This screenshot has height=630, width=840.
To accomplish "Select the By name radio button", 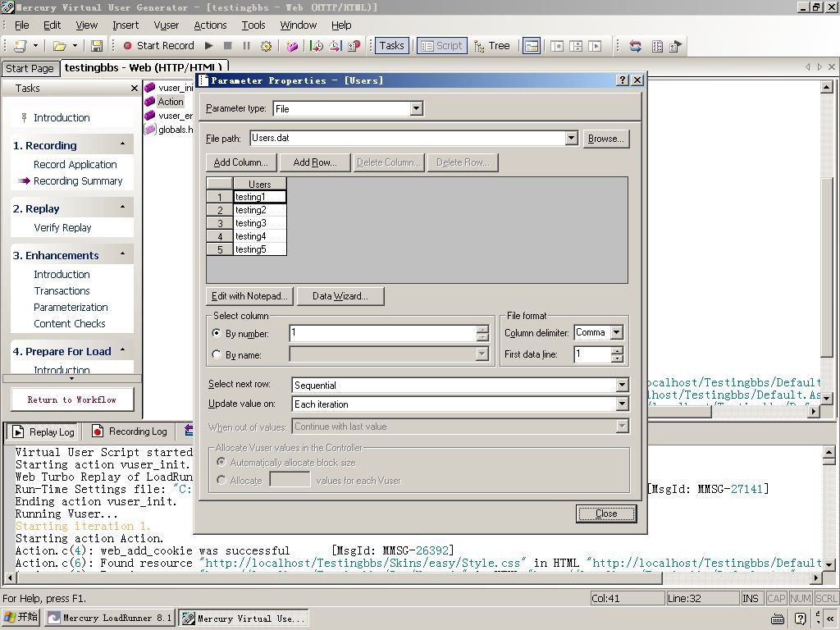I will click(217, 354).
